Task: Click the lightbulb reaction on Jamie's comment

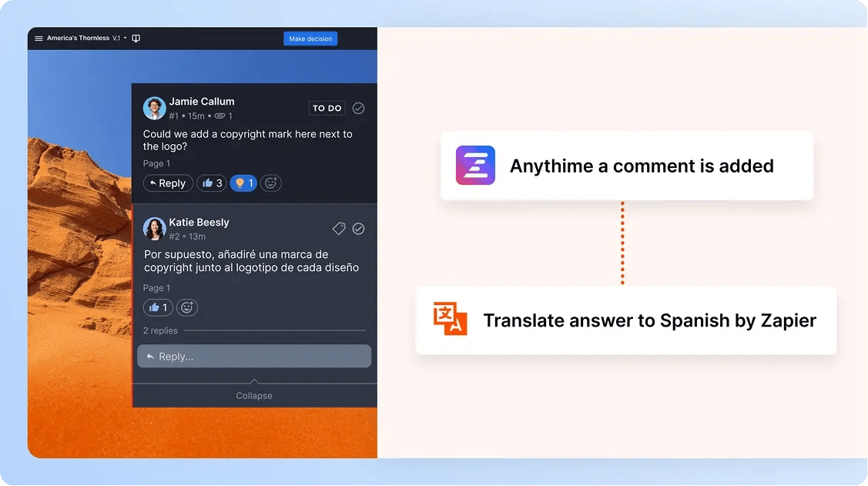Action: 243,183
